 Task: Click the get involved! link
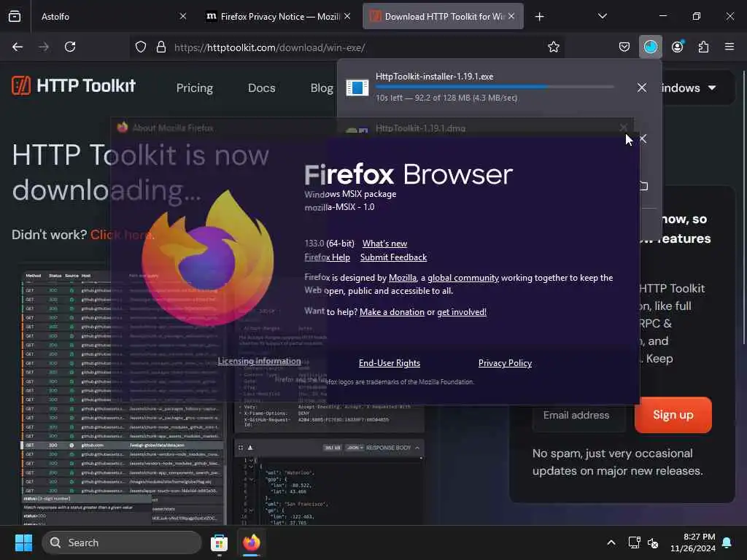462,312
